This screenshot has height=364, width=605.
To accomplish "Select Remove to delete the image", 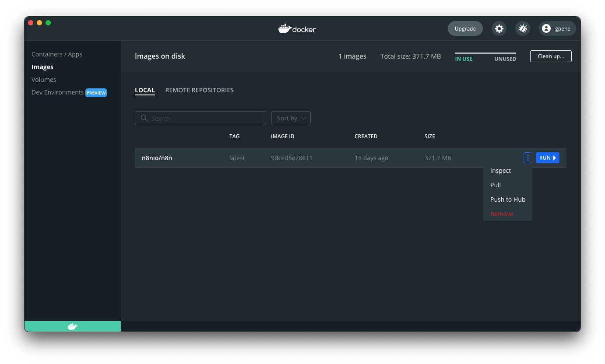I will (501, 213).
